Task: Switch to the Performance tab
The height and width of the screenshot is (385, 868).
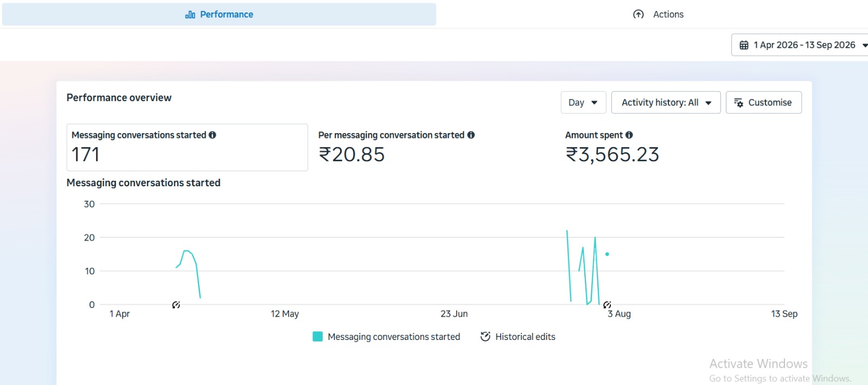Action: [219, 14]
